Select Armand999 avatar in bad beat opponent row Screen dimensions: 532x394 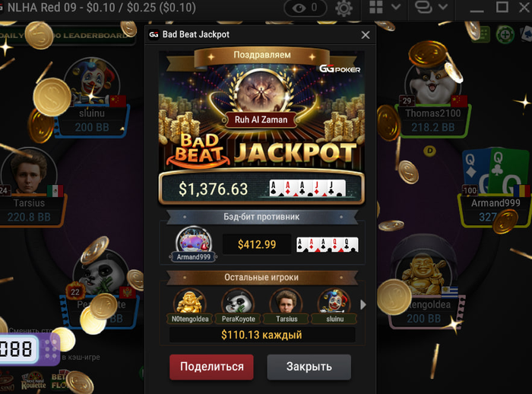pyautogui.click(x=193, y=244)
